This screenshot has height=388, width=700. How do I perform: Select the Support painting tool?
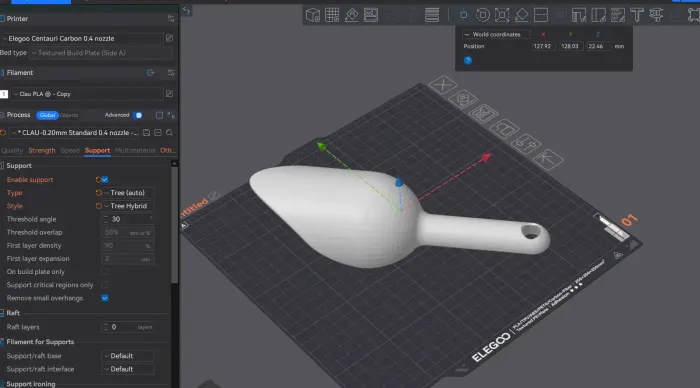(579, 15)
